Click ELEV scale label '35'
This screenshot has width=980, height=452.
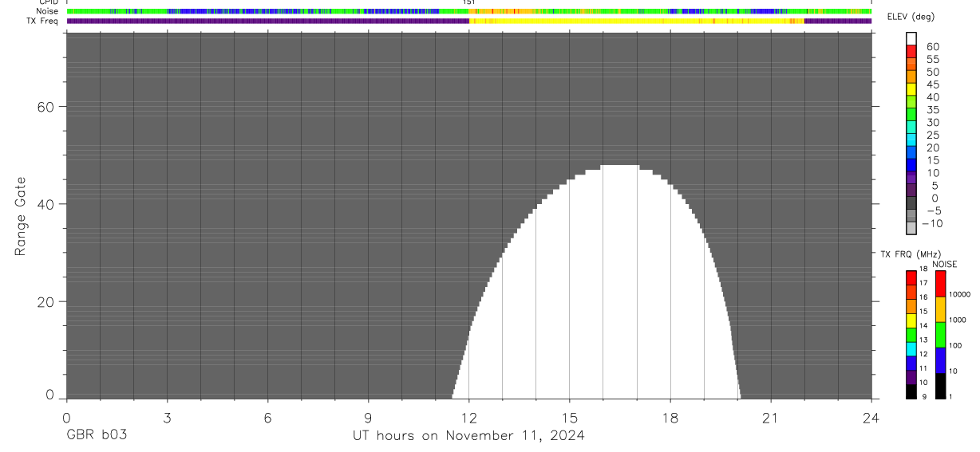coord(933,110)
